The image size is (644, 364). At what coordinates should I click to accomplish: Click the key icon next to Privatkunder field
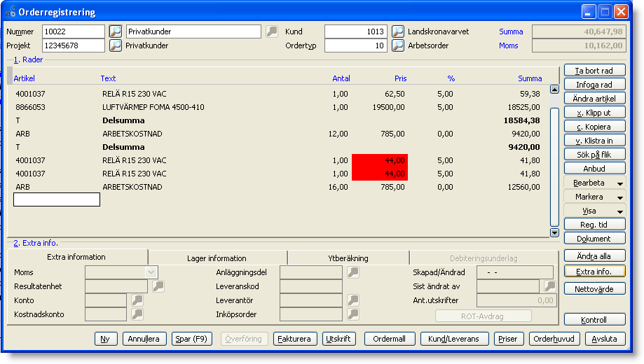coord(272,31)
